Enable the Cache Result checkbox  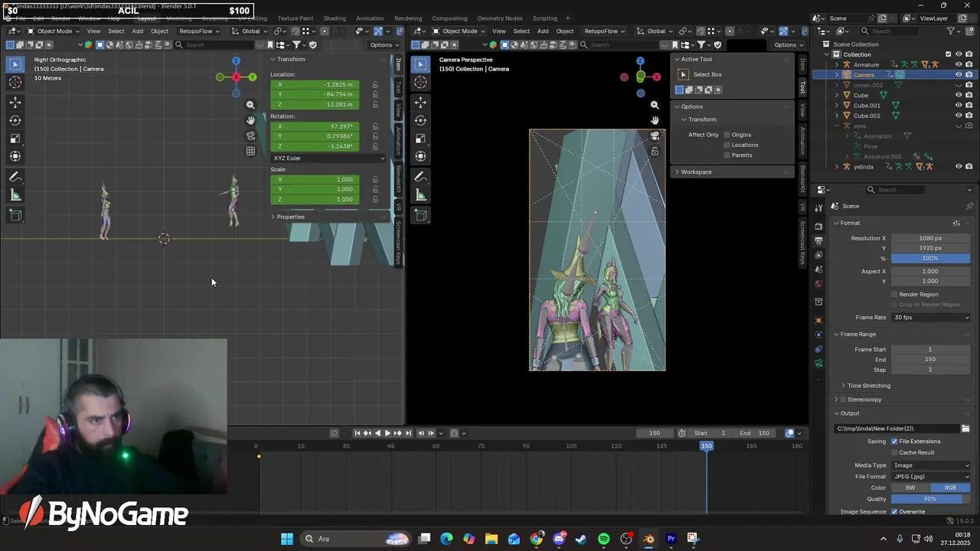tap(894, 452)
